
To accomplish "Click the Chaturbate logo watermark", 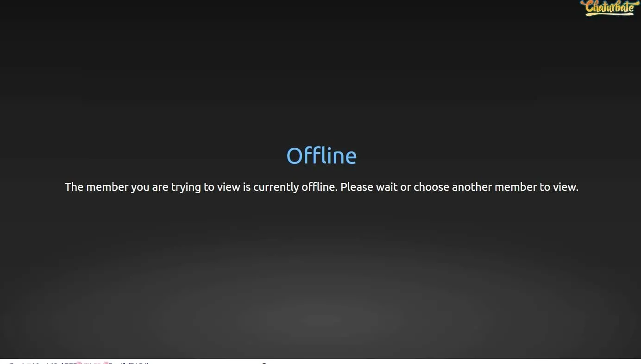I will (610, 8).
